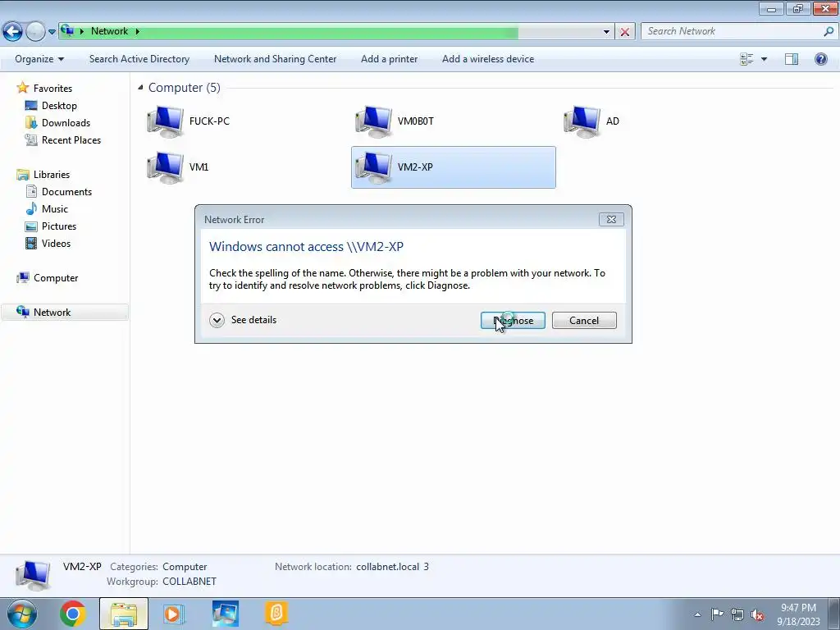The height and width of the screenshot is (630, 840).
Task: Click the Action Center flag icon
Action: [717, 614]
